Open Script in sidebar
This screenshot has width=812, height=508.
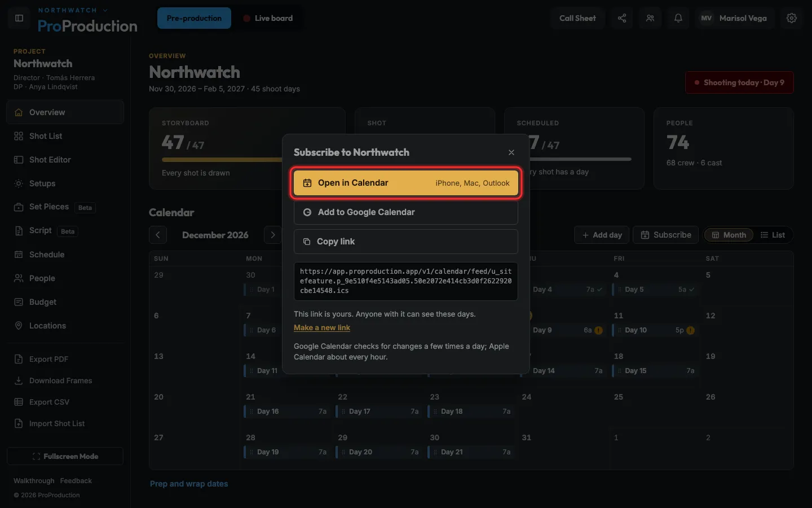click(65, 231)
